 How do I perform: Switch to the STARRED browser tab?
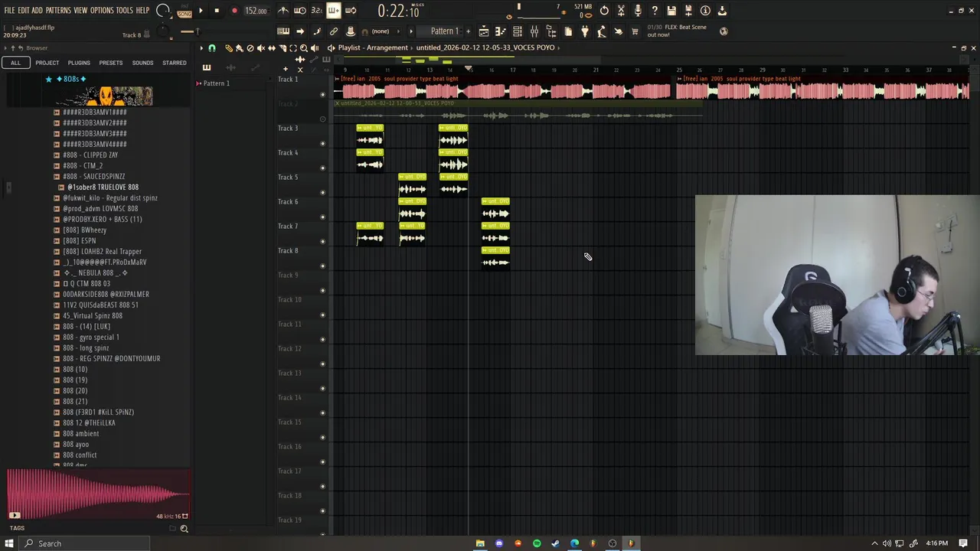click(174, 63)
